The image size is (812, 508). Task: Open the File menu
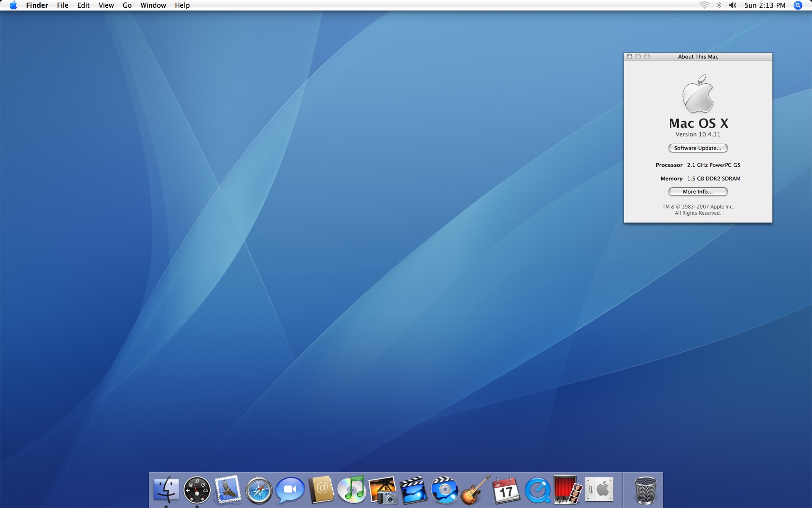[x=62, y=5]
